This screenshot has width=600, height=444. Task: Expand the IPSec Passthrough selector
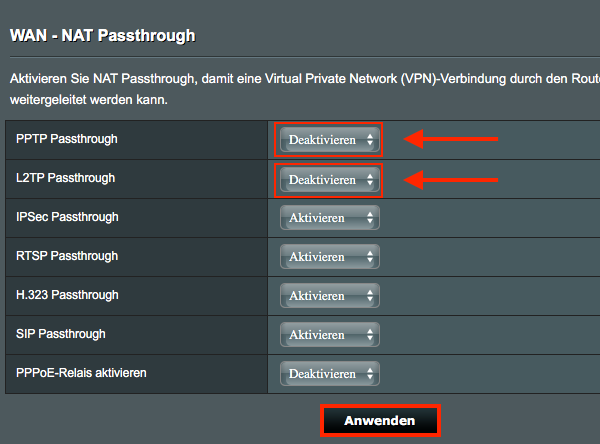coord(329,218)
